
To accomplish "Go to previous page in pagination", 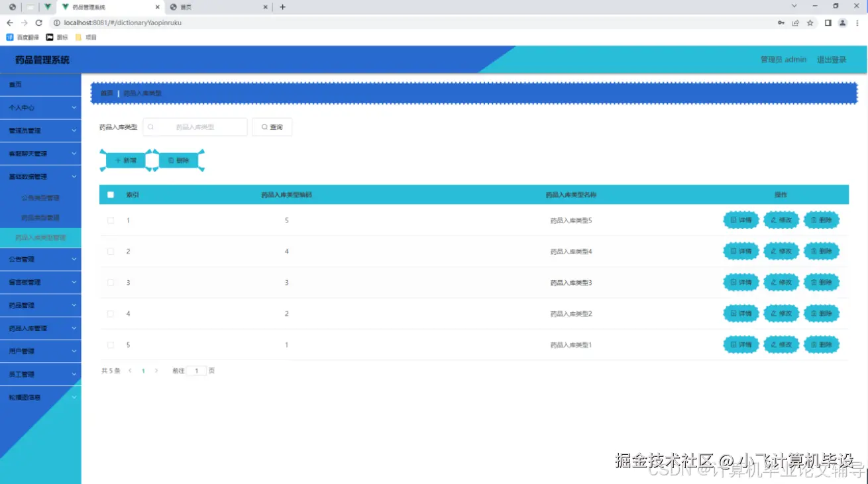I will 130,371.
